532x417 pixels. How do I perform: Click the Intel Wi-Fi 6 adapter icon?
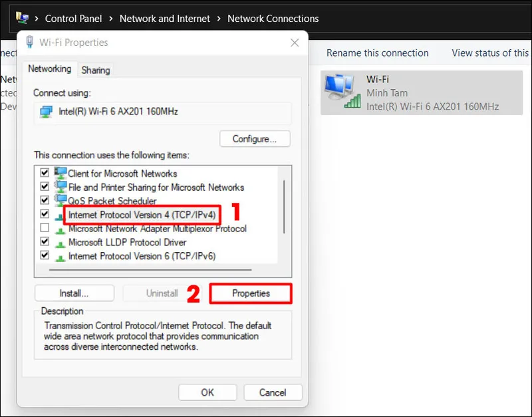[45, 112]
